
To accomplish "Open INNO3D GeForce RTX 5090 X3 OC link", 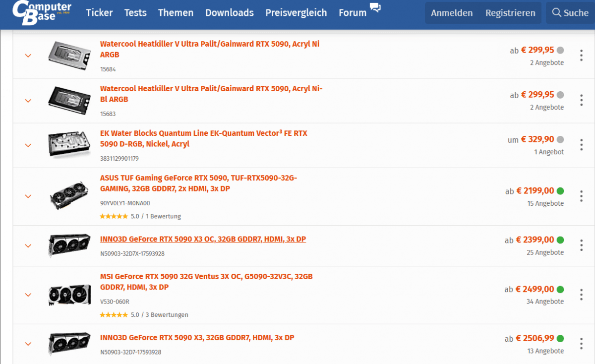I will tap(203, 239).
